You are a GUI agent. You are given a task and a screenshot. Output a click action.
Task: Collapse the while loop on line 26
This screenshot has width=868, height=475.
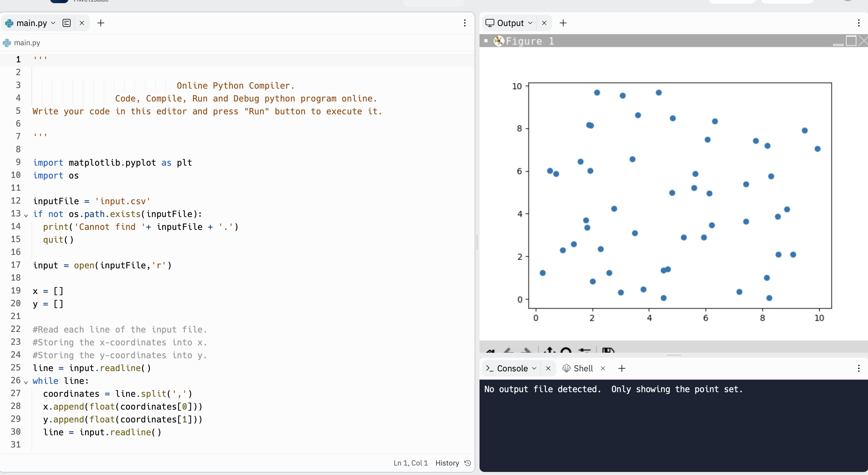point(26,382)
